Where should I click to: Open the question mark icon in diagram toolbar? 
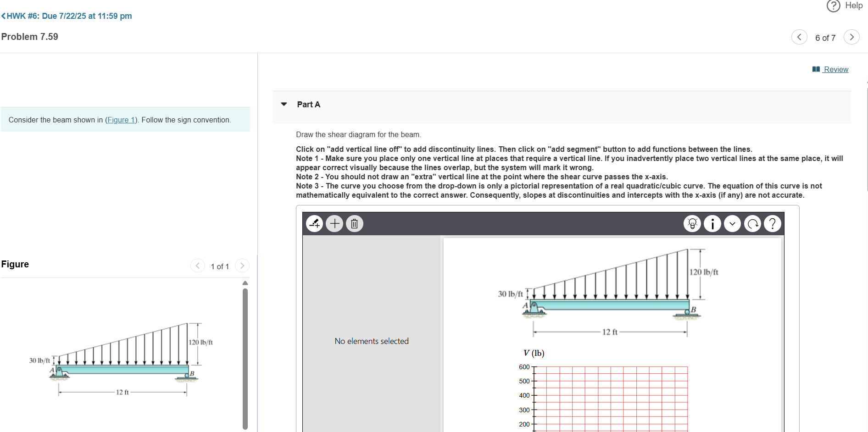tap(773, 223)
